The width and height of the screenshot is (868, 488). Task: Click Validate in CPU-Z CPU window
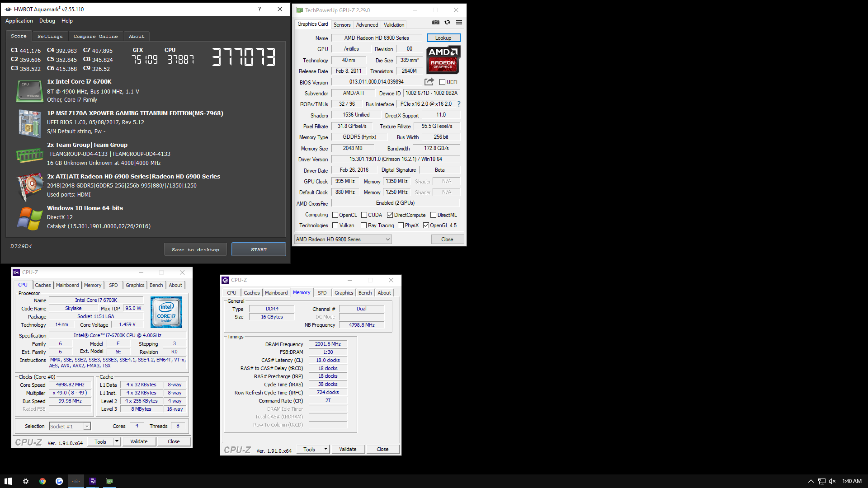[x=139, y=441]
